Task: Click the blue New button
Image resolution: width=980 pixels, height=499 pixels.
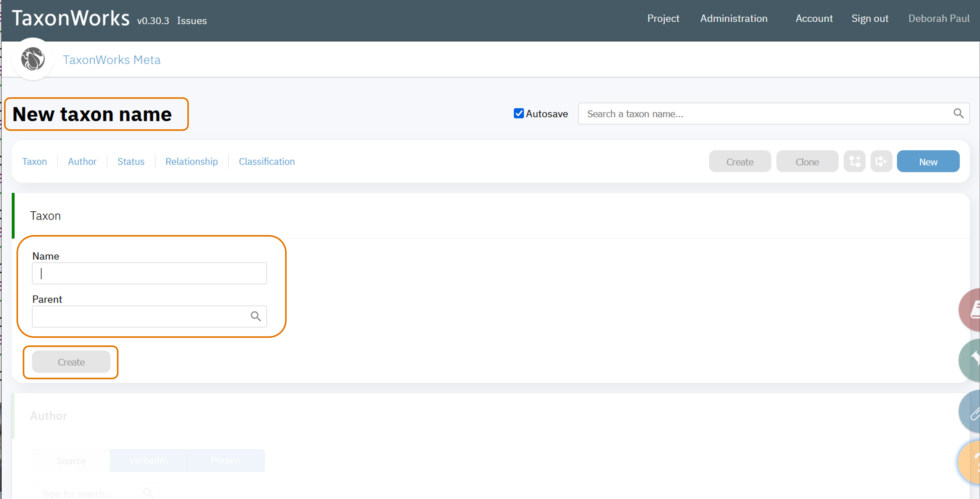Action: 928,162
